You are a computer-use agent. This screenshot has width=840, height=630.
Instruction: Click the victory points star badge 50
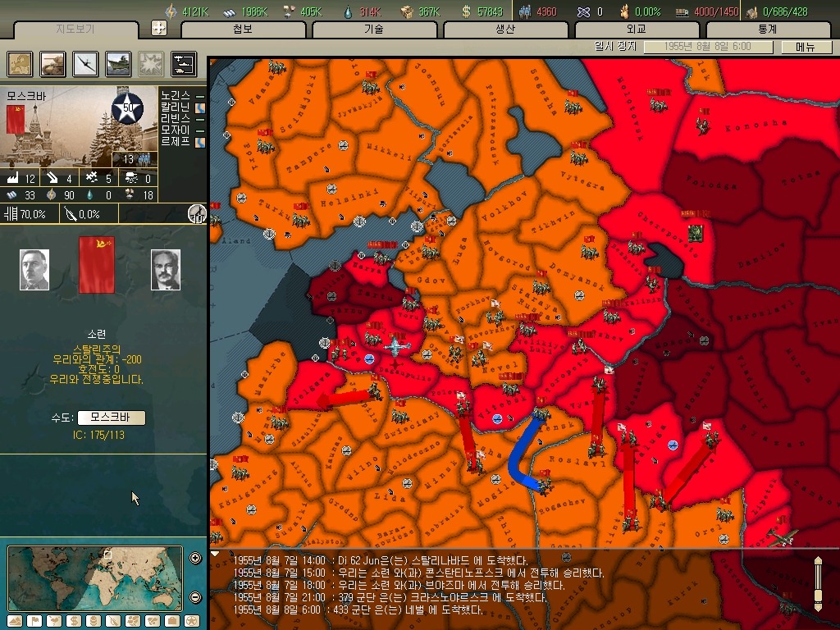point(127,107)
